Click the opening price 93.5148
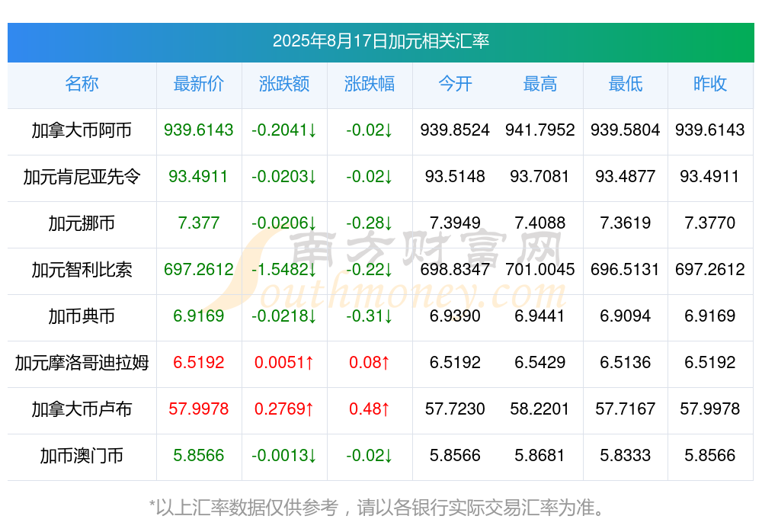762x532 pixels. 455,177
